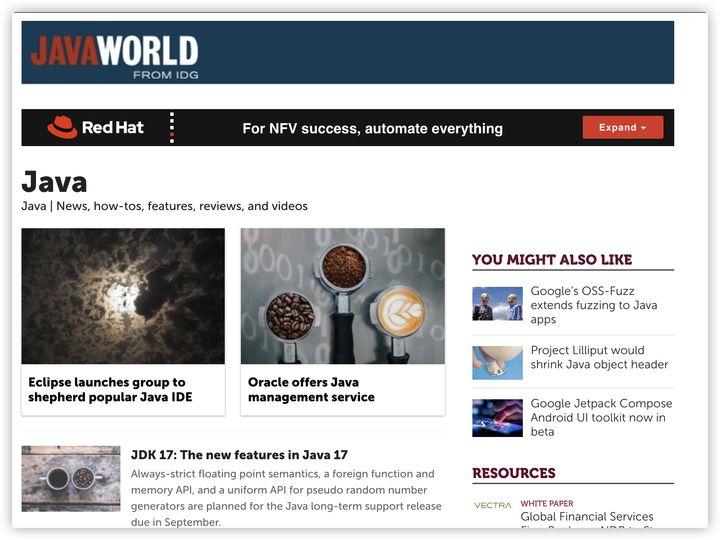Open Project Lilliput article thumbnail
The width and height of the screenshot is (720, 540).
click(x=497, y=363)
